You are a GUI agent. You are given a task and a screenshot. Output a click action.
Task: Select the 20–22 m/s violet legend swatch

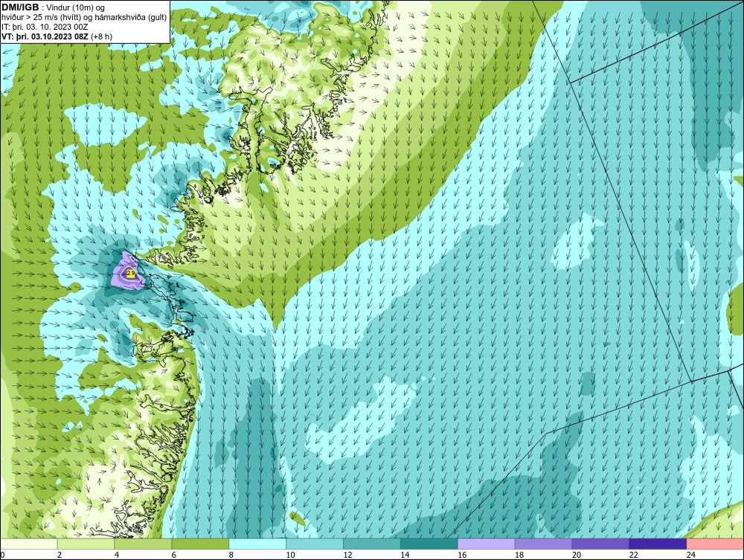tap(600, 544)
